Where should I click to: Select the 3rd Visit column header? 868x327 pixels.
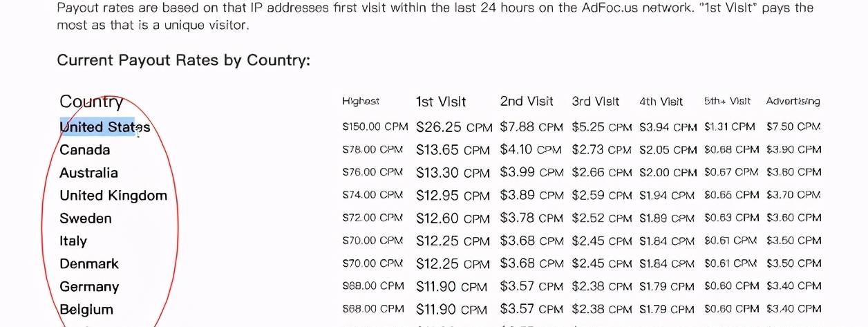(x=596, y=102)
